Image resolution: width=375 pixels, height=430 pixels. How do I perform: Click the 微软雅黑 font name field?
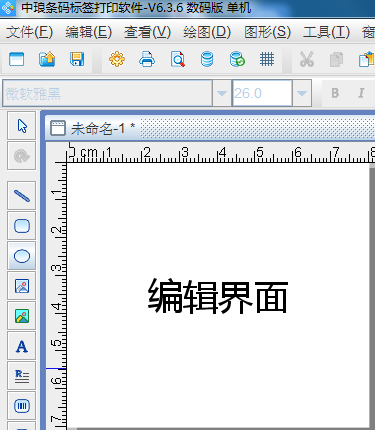click(x=107, y=93)
